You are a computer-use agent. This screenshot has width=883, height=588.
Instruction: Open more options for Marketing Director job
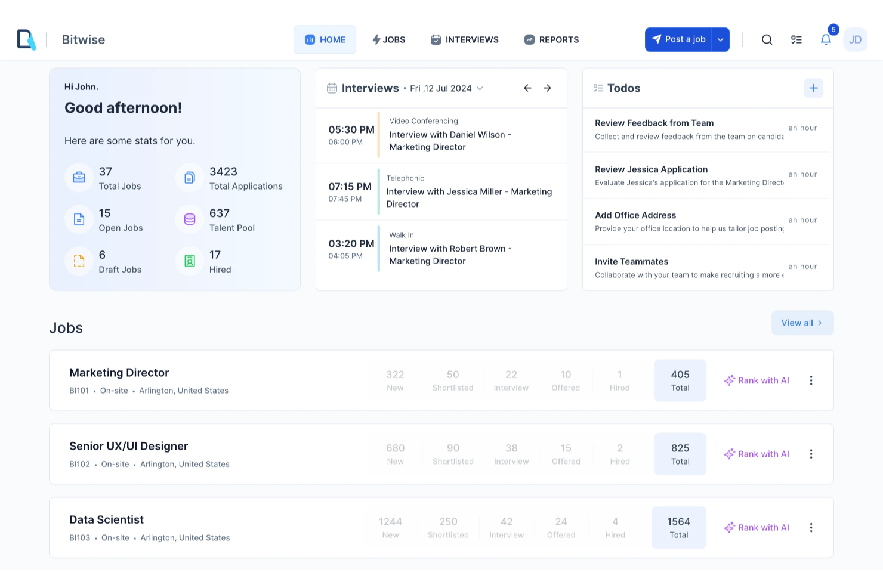coord(811,380)
